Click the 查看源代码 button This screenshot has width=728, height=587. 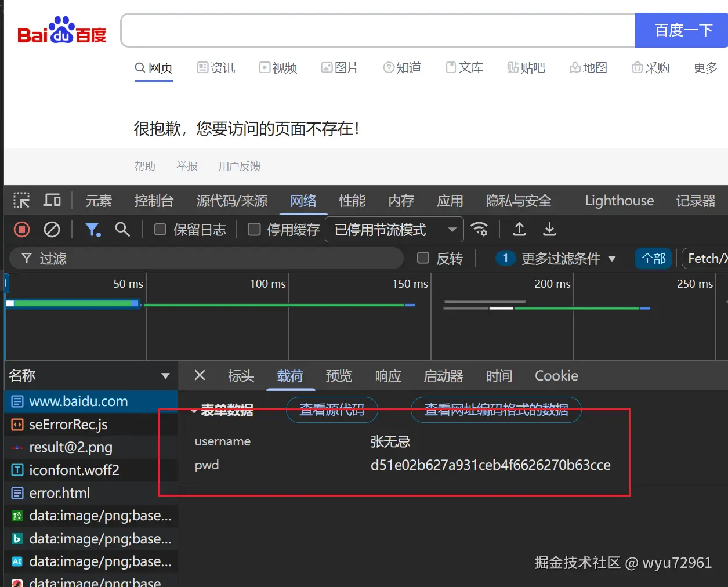[x=332, y=410]
